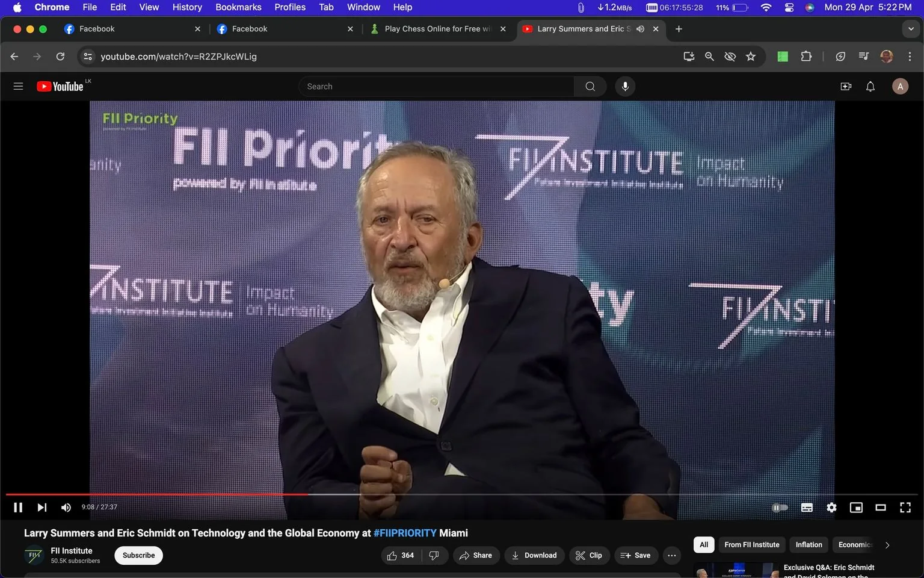Open the YouTube guide hamburger menu
This screenshot has width=924, height=578.
tap(18, 86)
